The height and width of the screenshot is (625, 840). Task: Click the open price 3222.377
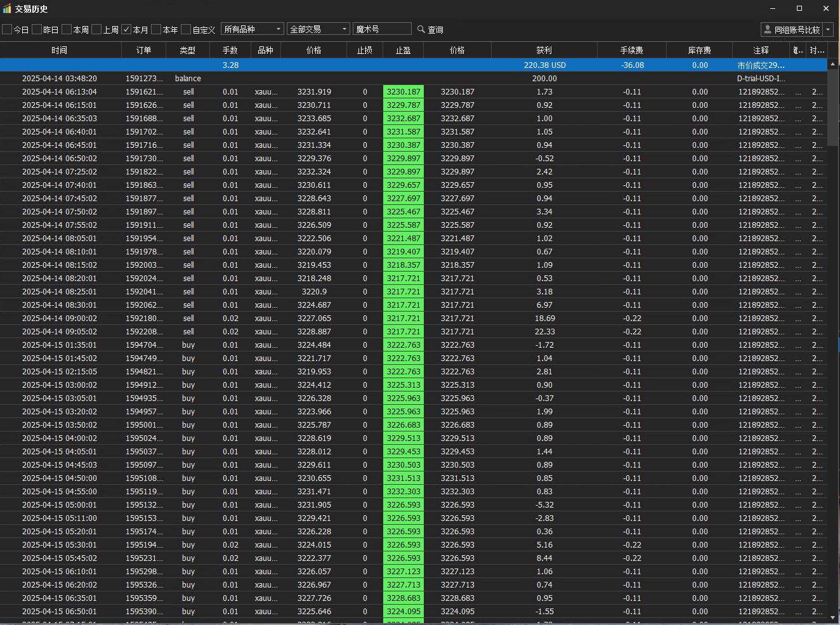314,558
